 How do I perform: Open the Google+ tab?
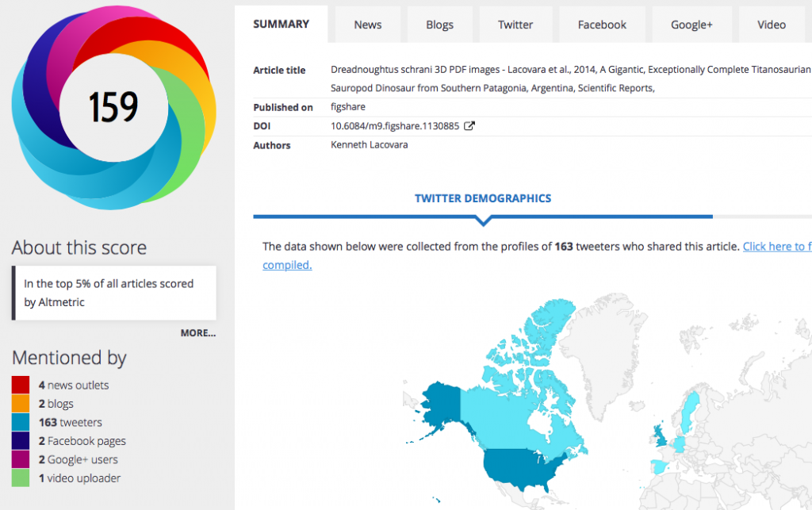[691, 25]
